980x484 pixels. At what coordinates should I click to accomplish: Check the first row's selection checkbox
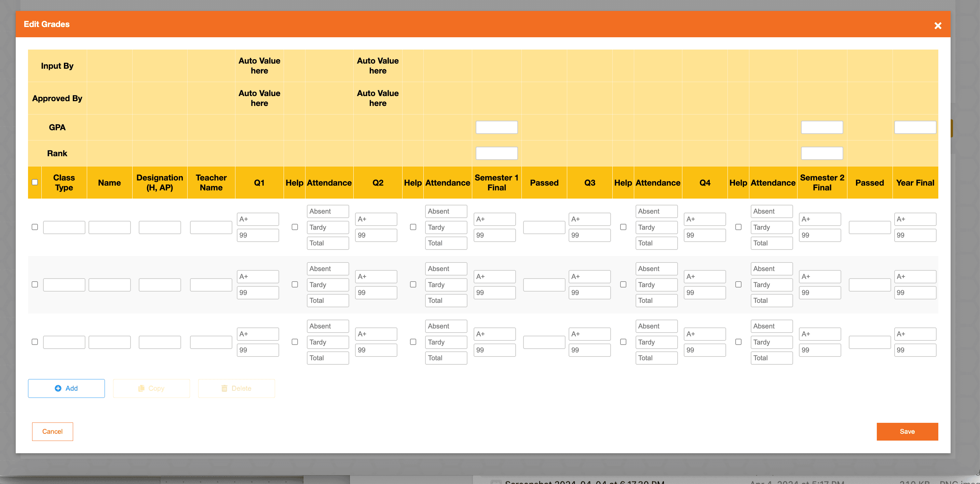(x=35, y=227)
